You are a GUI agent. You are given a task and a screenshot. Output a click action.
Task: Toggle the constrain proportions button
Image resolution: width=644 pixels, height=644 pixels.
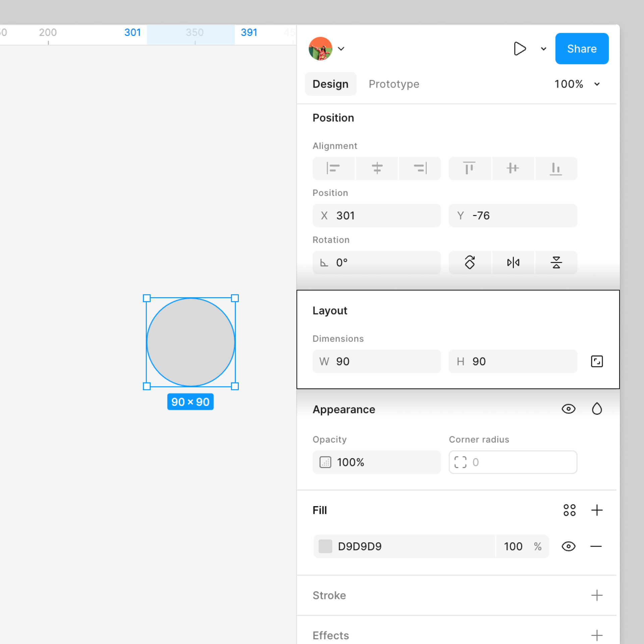click(597, 361)
